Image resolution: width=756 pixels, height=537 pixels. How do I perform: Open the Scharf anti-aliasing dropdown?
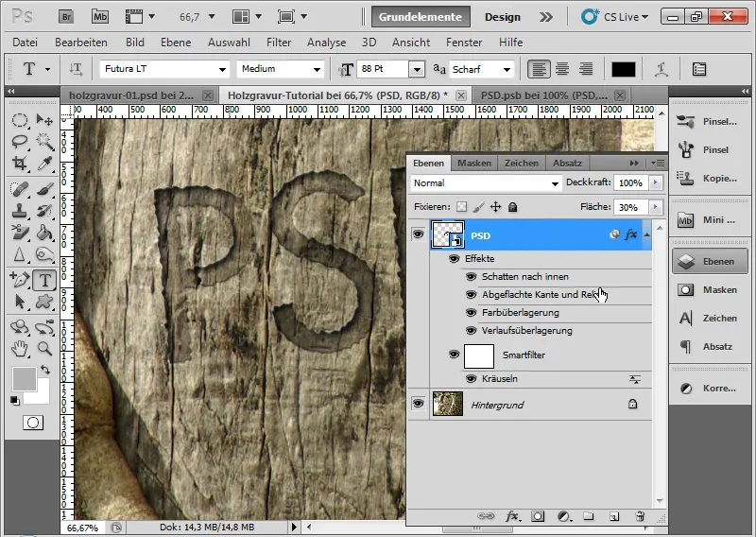pos(507,69)
